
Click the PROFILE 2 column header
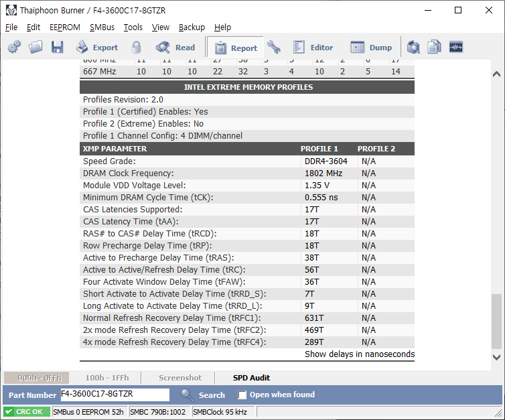tap(376, 149)
